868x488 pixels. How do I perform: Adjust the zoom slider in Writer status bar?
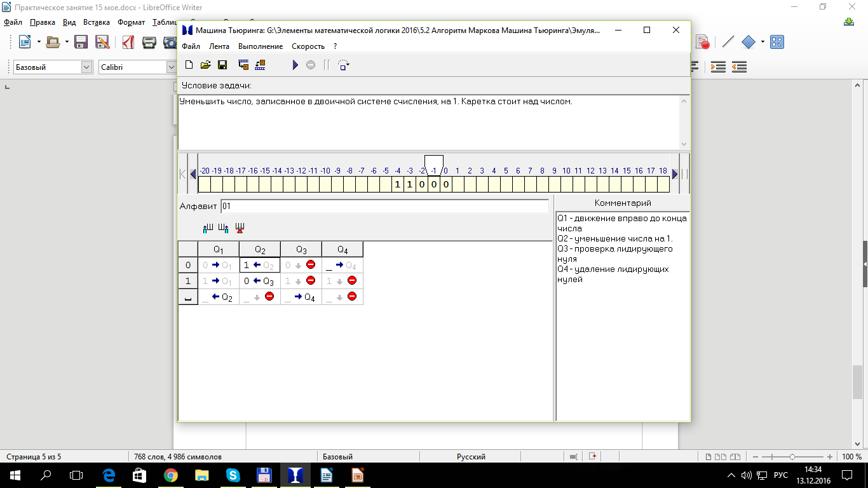[792, 457]
